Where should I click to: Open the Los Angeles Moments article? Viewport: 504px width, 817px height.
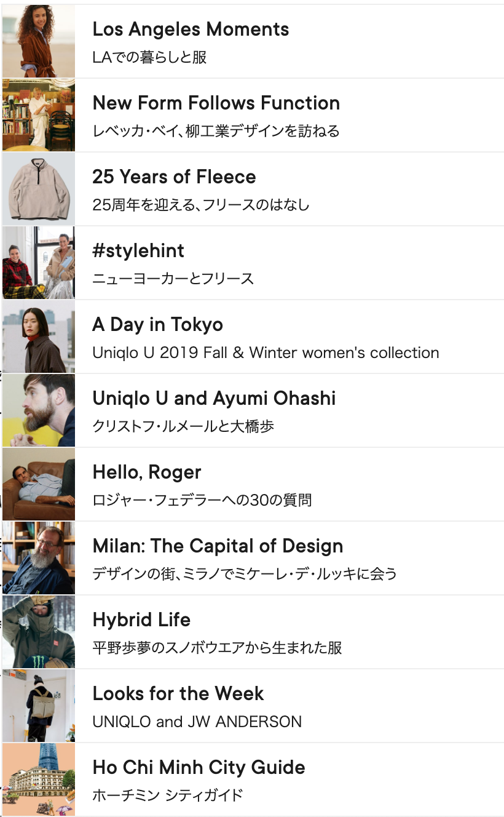click(191, 30)
